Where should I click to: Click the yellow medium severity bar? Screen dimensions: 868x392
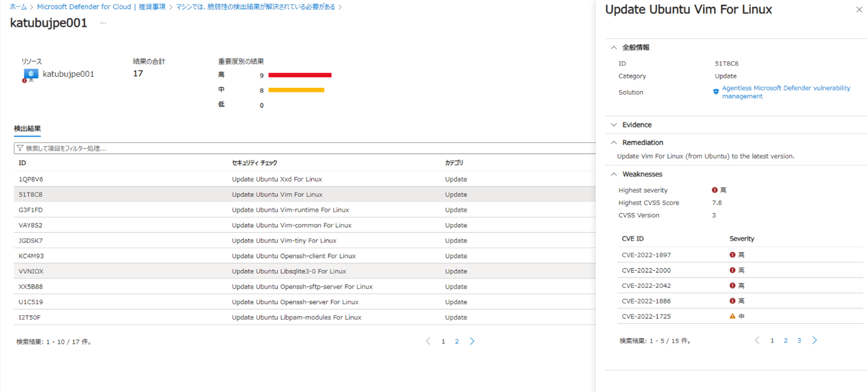click(296, 90)
